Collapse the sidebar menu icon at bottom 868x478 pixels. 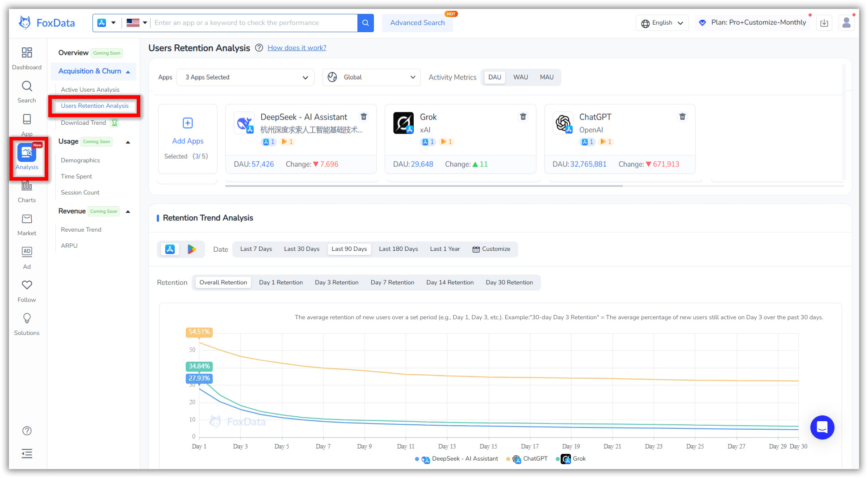pyautogui.click(x=27, y=453)
